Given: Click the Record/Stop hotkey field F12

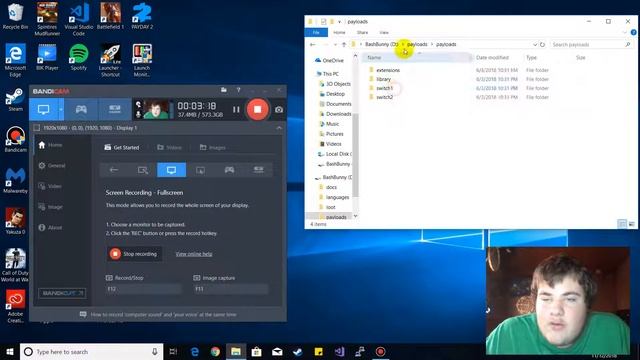Looking at the screenshot, I should [x=143, y=289].
